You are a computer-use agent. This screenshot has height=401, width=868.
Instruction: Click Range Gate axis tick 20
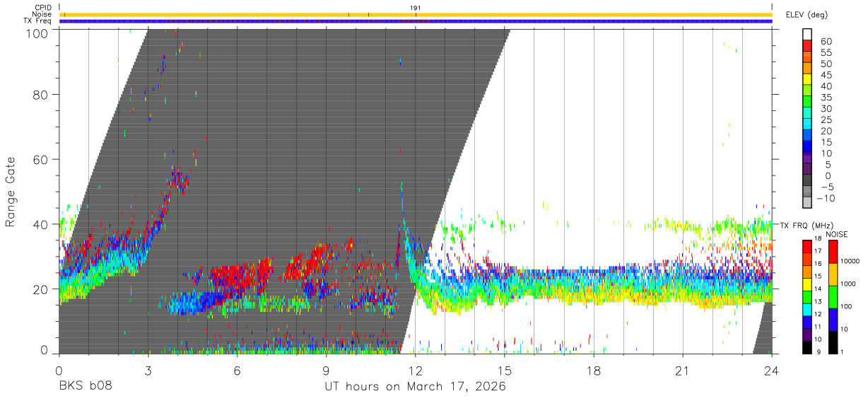tap(41, 289)
